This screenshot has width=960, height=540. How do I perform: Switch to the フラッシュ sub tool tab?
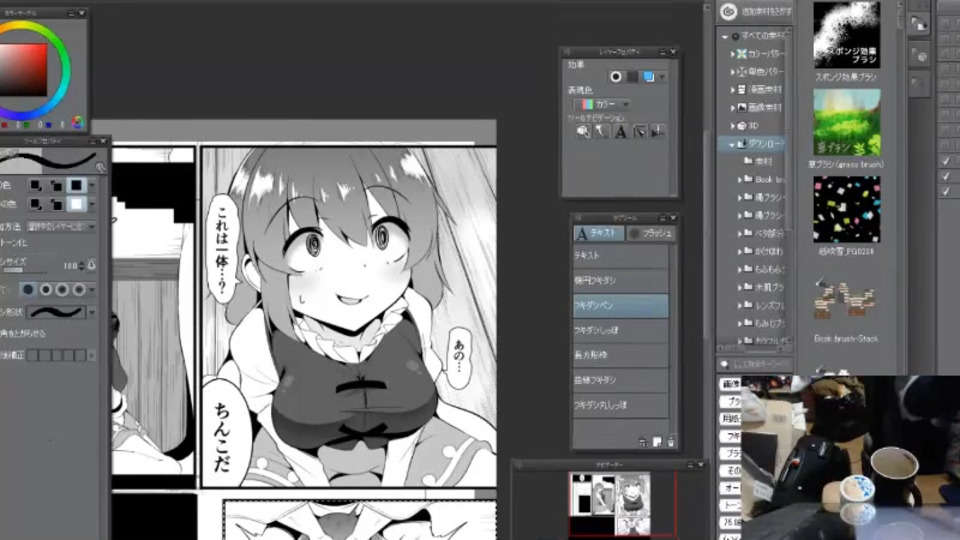click(650, 233)
